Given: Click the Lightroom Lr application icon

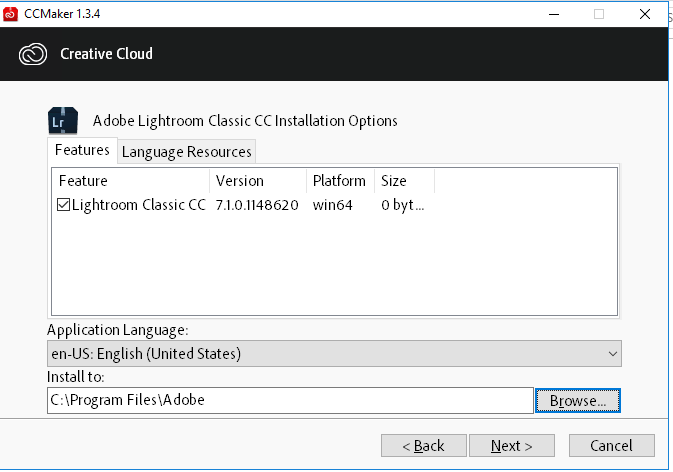Looking at the screenshot, I should coord(63,121).
